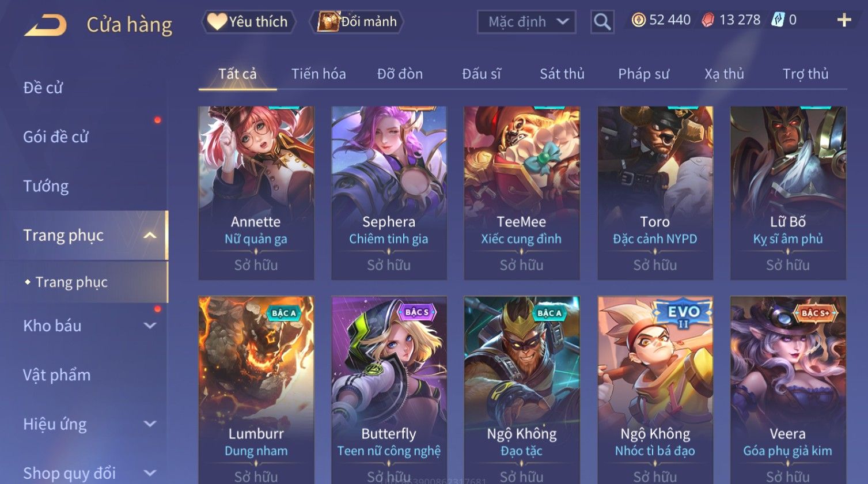Open Yêu thích favorites heart button

[x=248, y=22]
